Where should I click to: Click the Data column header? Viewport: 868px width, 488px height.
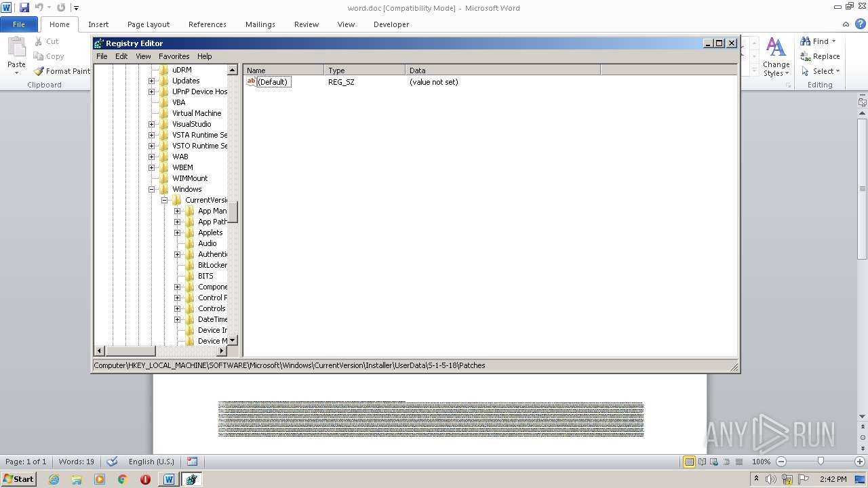(502, 70)
